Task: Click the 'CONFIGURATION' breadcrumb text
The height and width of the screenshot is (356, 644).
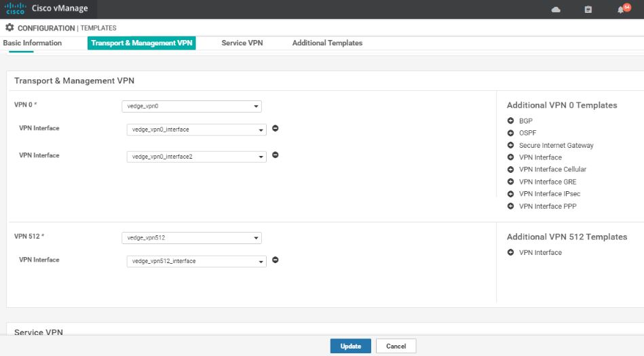Action: (x=46, y=28)
